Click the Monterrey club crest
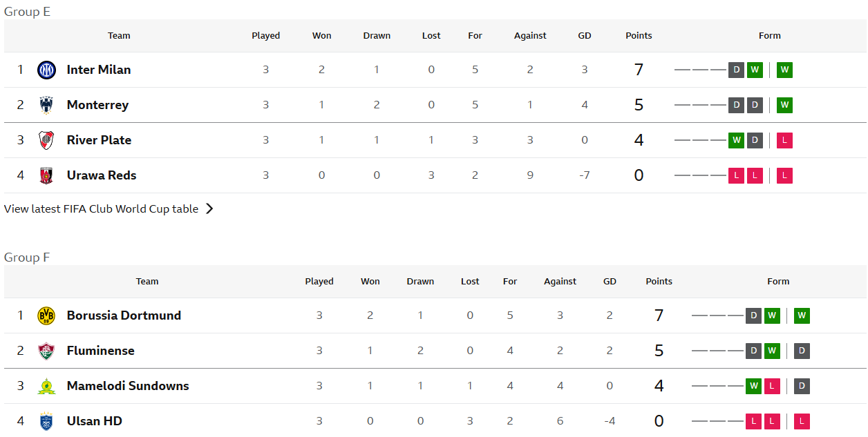This screenshot has height=437, width=868. (46, 105)
